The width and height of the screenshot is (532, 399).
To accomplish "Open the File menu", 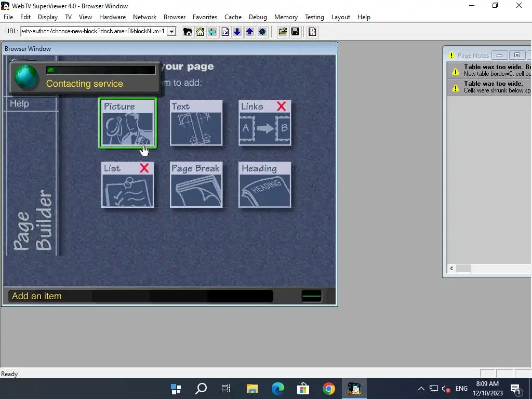I will (x=8, y=17).
